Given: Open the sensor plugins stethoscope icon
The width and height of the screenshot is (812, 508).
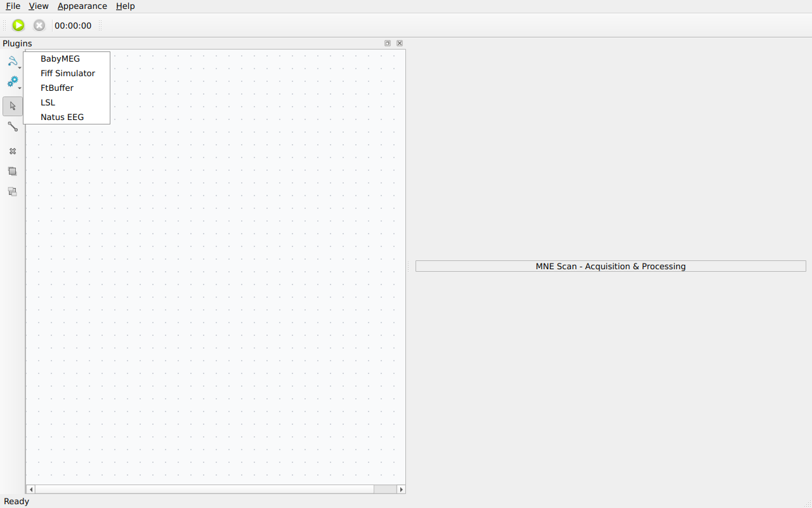Looking at the screenshot, I should (13, 62).
